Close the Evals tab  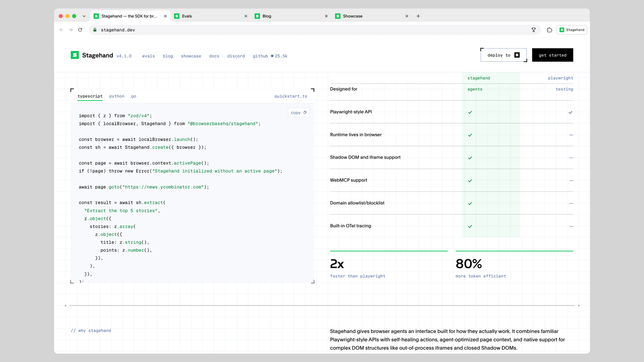click(x=246, y=16)
